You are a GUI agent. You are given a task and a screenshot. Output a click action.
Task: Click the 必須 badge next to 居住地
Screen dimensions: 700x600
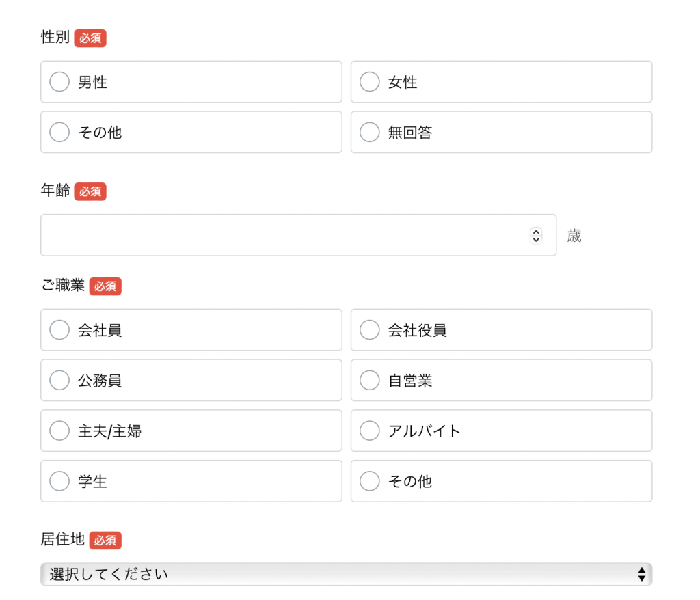[105, 541]
